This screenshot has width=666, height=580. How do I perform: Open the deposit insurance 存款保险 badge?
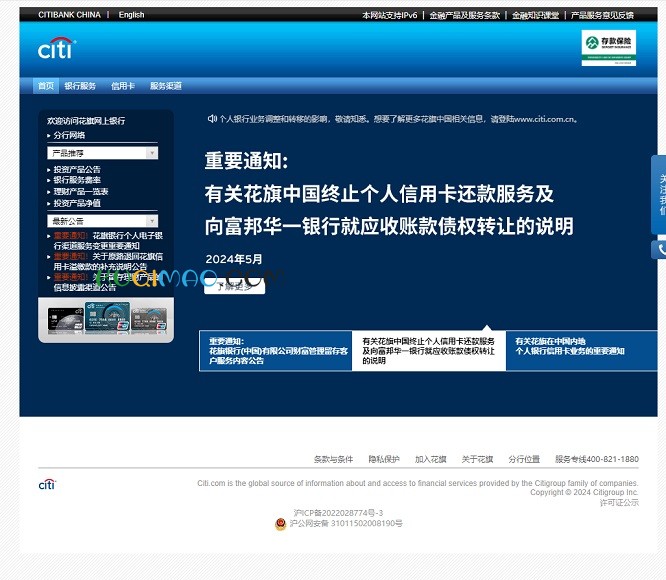click(x=609, y=48)
